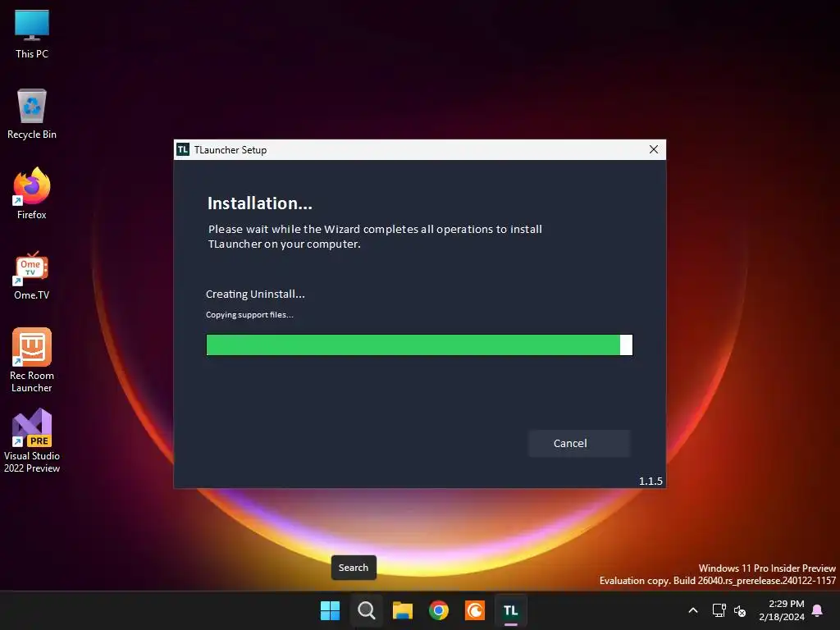Select Visual Studio 2022 Preview shortcut
This screenshot has width=840, height=630.
click(x=32, y=441)
